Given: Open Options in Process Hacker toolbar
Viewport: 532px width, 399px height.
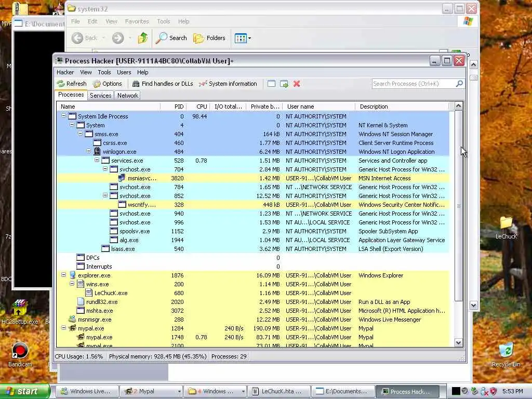Looking at the screenshot, I should tap(108, 84).
